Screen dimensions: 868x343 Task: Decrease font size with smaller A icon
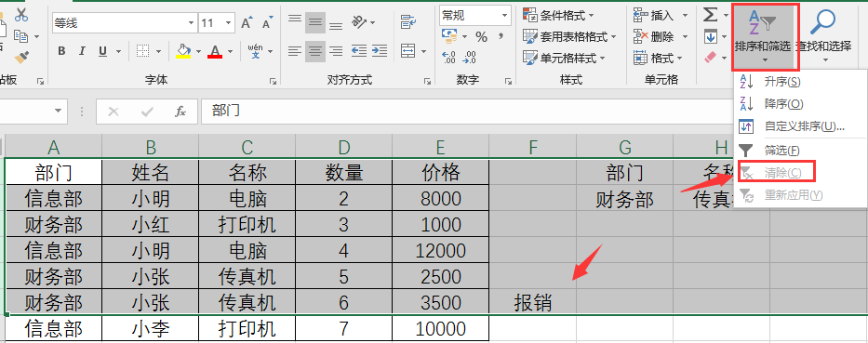point(267,23)
